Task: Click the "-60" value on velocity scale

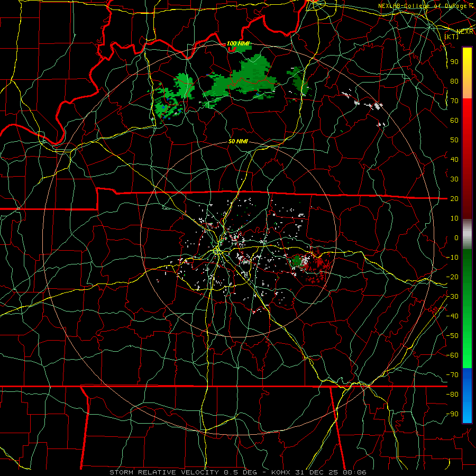Action: 452,355
